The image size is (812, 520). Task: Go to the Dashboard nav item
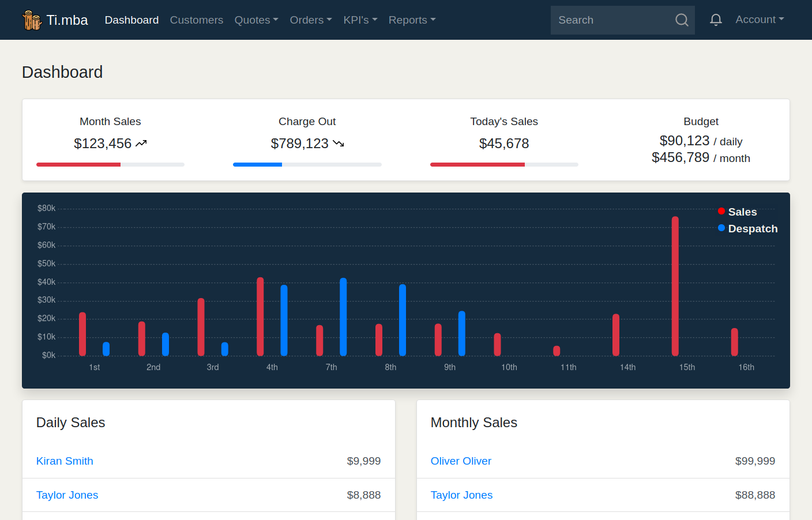pyautogui.click(x=131, y=20)
